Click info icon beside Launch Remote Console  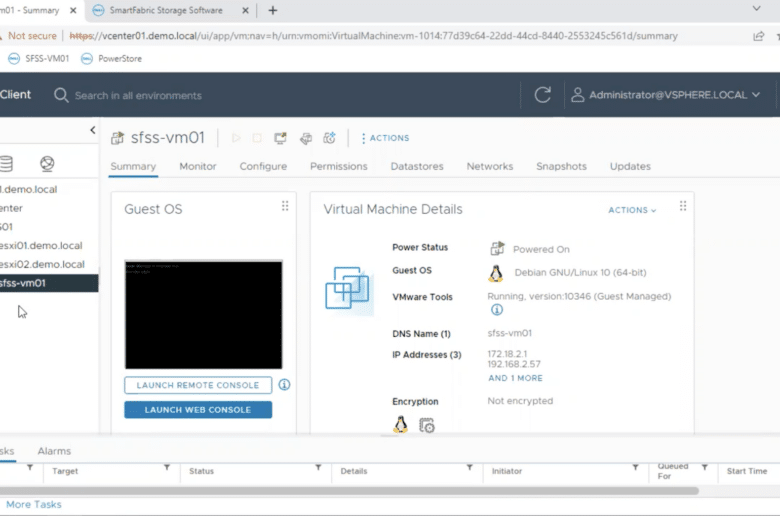pos(284,385)
